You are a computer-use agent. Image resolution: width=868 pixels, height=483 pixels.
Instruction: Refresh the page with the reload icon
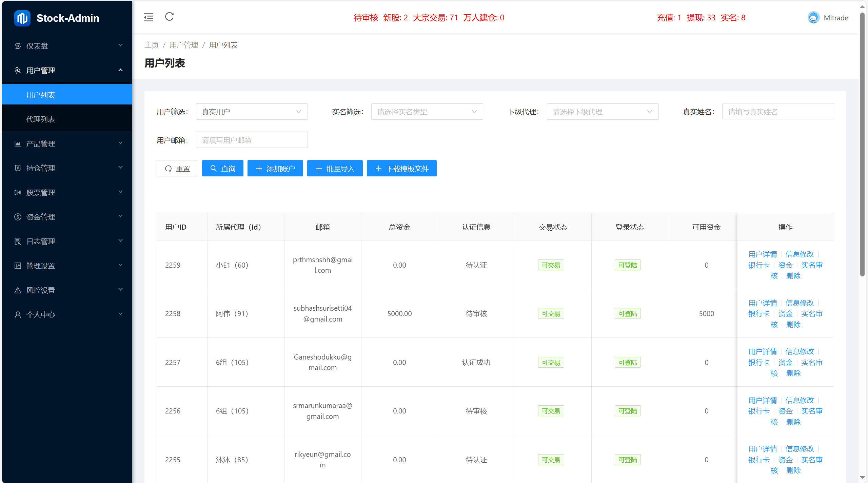pyautogui.click(x=169, y=17)
